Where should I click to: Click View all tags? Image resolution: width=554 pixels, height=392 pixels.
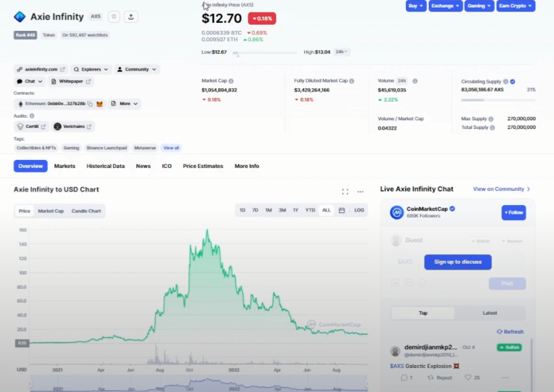coord(171,148)
